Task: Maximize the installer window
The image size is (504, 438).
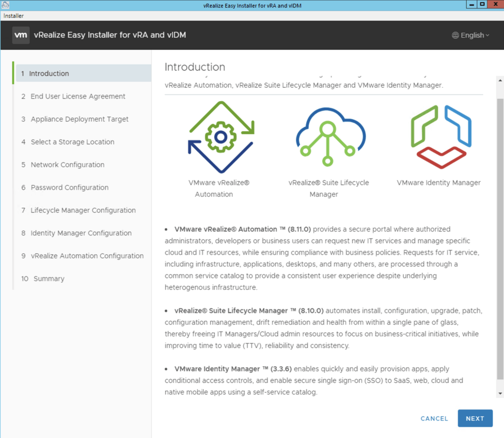Action: pos(482,4)
